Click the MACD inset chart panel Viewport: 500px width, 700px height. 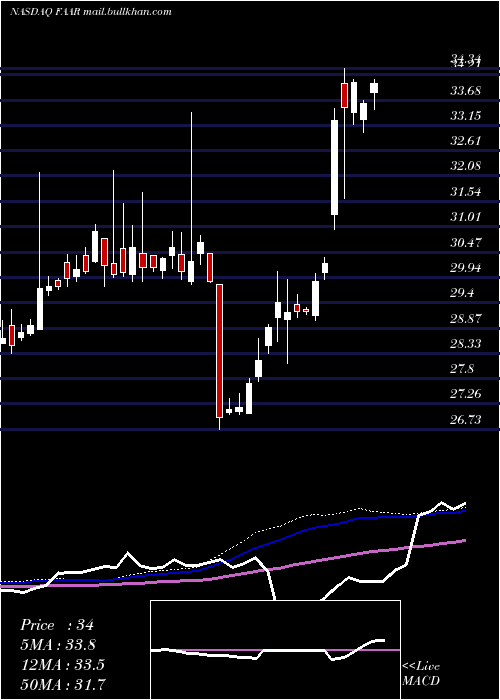click(275, 650)
